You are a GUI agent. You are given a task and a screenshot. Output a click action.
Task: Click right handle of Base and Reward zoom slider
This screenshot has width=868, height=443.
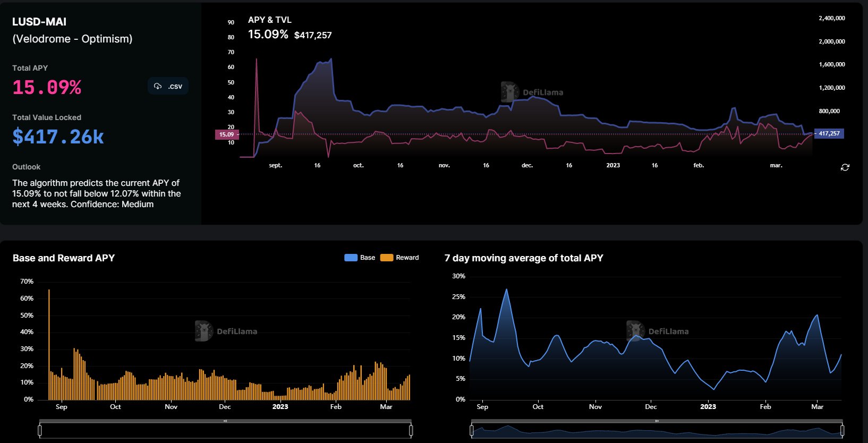pos(411,430)
